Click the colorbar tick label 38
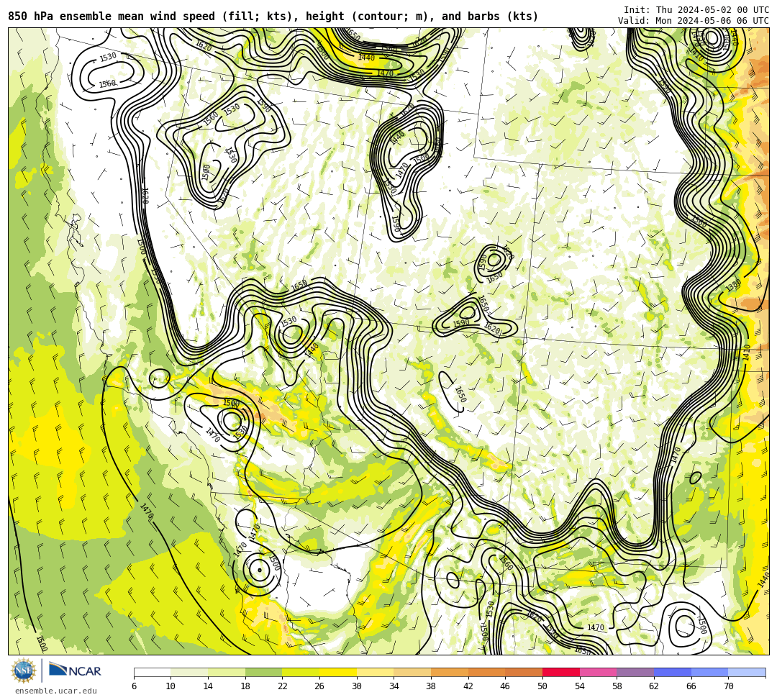Viewport: 777px width, 700px height. pyautogui.click(x=431, y=686)
